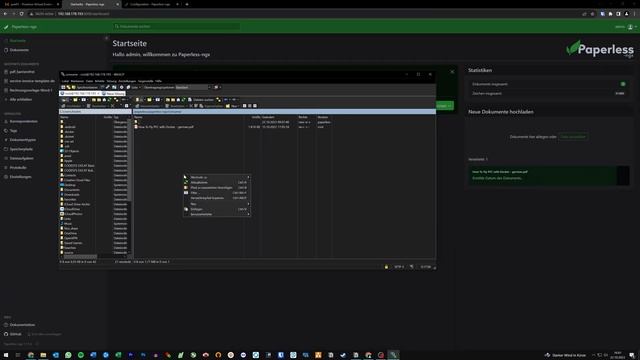640x360 pixels.
Task: Open the admin user dropdown in Paperless
Action: [x=625, y=27]
